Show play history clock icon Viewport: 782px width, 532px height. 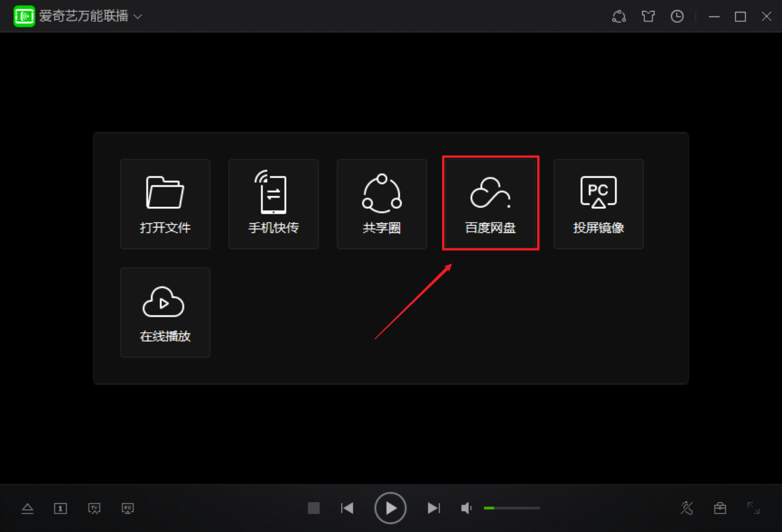(677, 16)
